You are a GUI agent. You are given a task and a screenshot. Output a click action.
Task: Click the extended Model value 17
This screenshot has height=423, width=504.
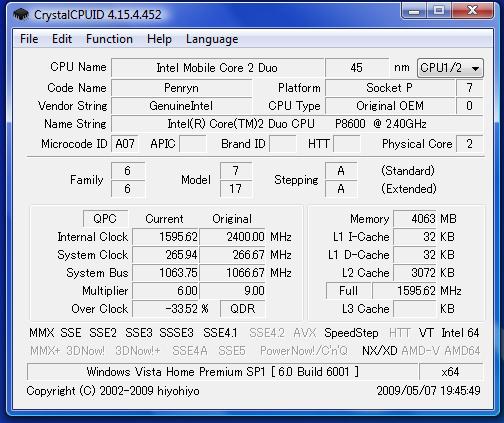(x=236, y=189)
